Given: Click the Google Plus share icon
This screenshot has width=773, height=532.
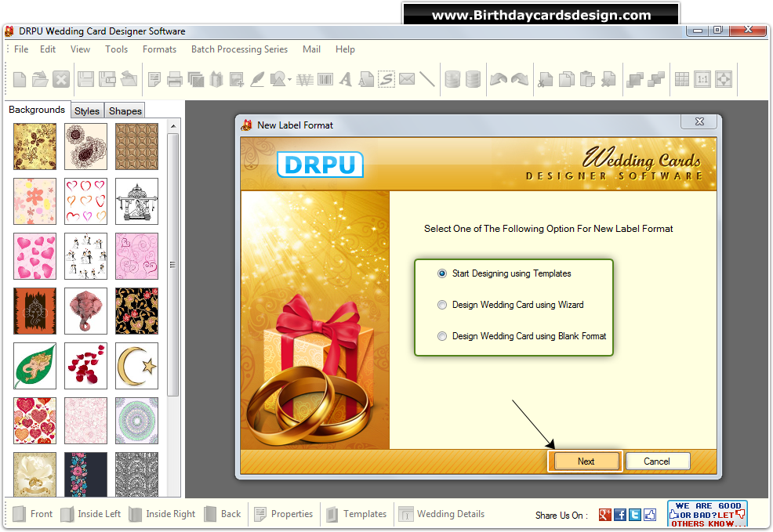Looking at the screenshot, I should [605, 516].
